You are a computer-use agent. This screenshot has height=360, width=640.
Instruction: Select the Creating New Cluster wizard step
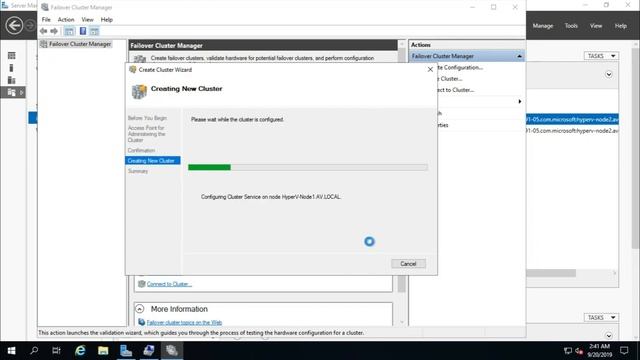pyautogui.click(x=152, y=160)
